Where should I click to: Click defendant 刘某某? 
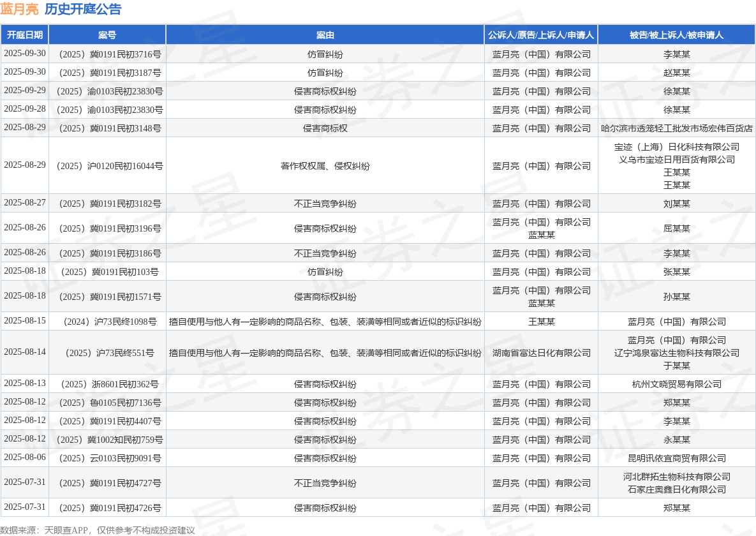pyautogui.click(x=676, y=203)
